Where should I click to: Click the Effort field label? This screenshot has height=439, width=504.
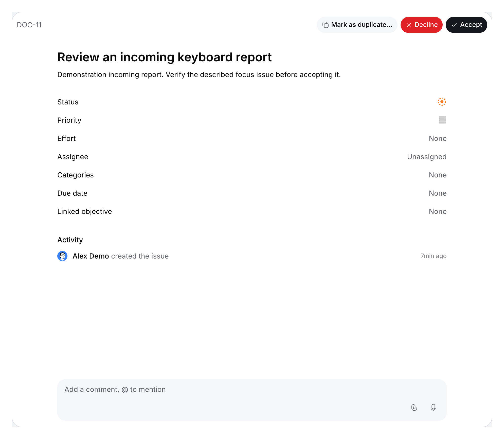coord(66,138)
